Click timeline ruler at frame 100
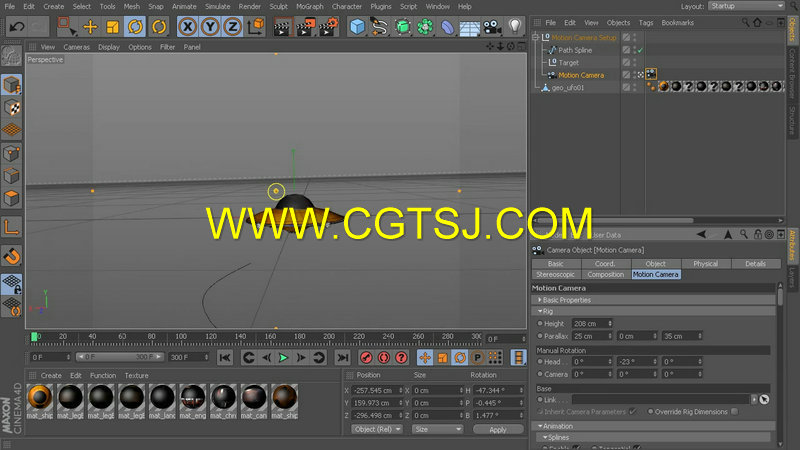The width and height of the screenshot is (800, 450). pos(181,337)
